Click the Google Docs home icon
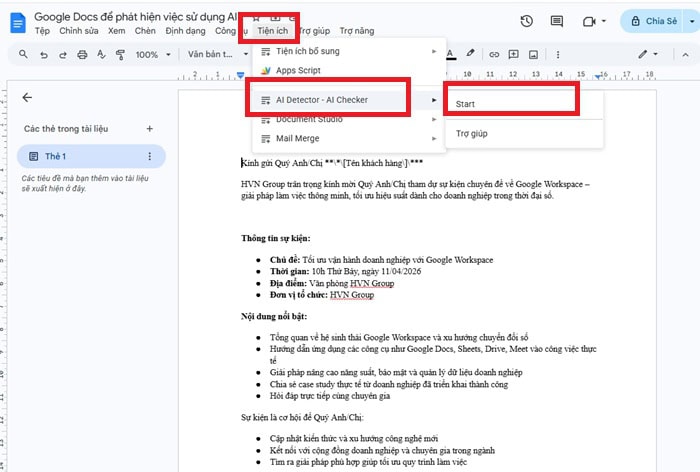700x472 pixels. tap(16, 22)
